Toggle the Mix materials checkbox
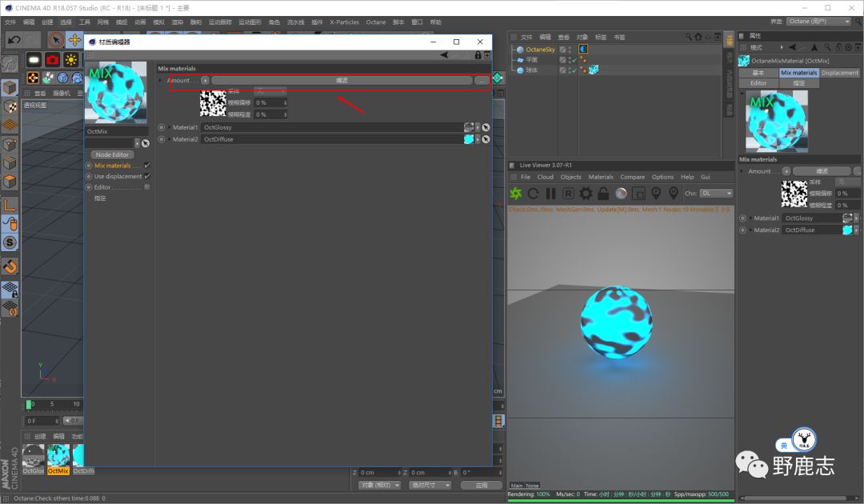Viewport: 864px width, 504px height. coord(147,166)
